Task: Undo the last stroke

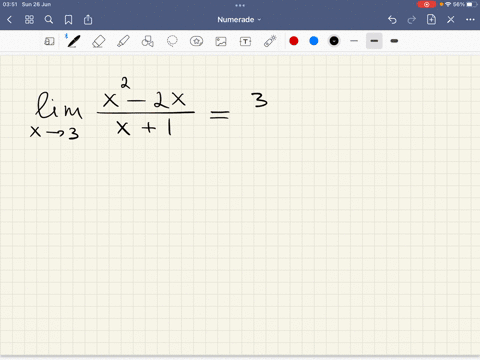Action: tap(392, 20)
